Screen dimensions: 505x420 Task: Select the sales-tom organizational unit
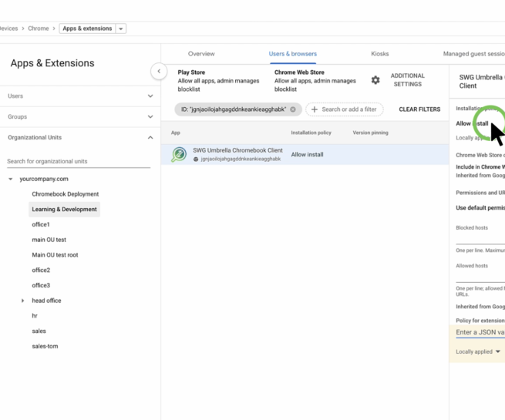[x=45, y=347]
